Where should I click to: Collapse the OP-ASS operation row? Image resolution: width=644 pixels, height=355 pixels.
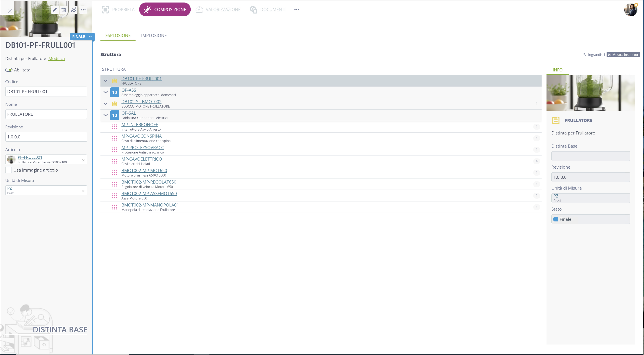pos(106,92)
